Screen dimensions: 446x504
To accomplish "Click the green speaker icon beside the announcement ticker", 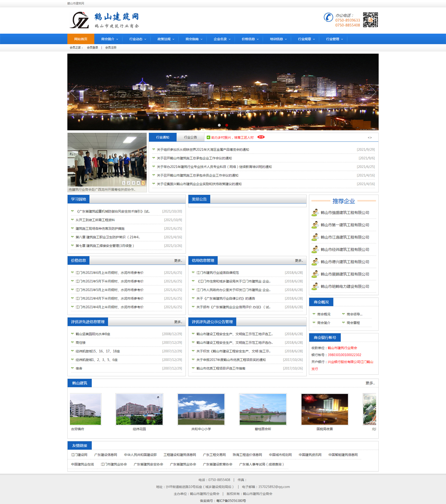I will point(209,138).
